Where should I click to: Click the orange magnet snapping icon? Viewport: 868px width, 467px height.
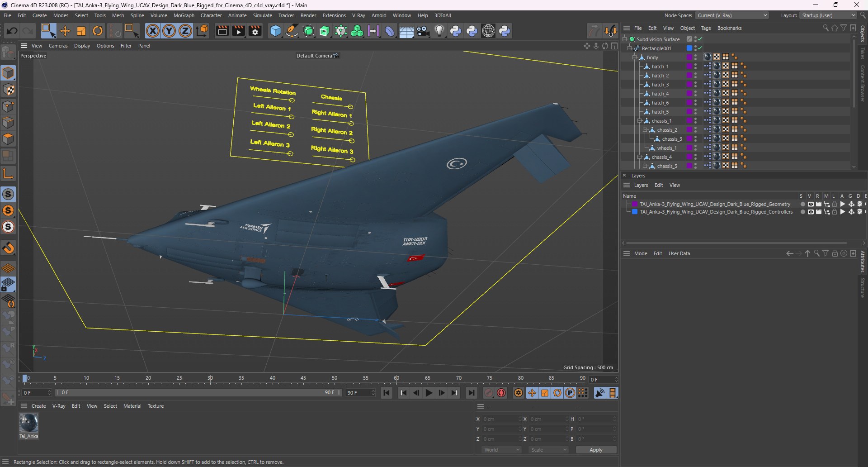(x=8, y=248)
